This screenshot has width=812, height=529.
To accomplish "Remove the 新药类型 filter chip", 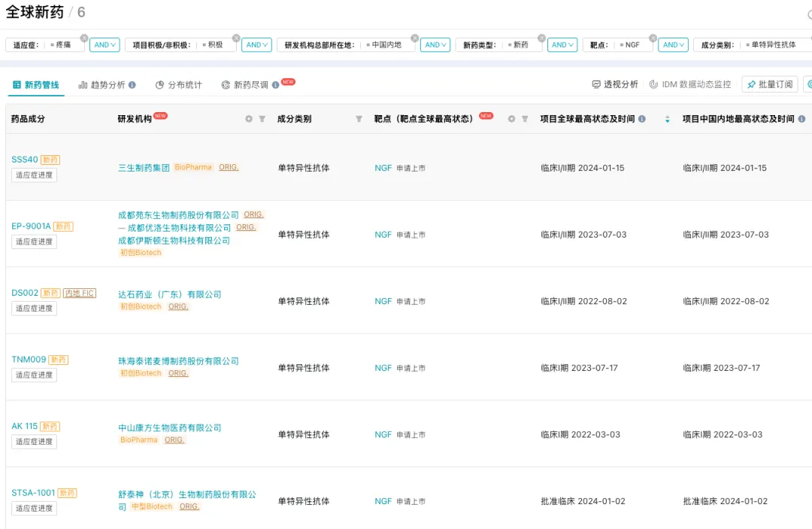I will [x=541, y=38].
